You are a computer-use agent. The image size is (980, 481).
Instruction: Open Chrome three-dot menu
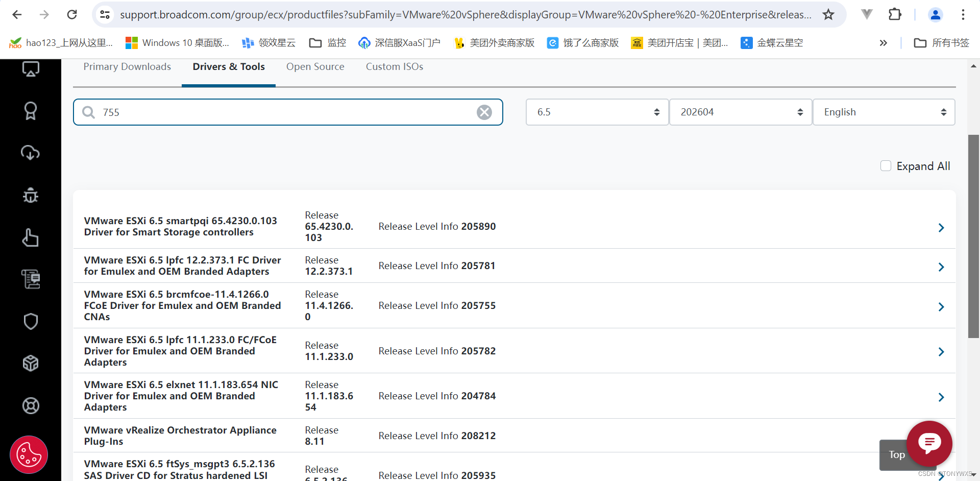click(963, 14)
